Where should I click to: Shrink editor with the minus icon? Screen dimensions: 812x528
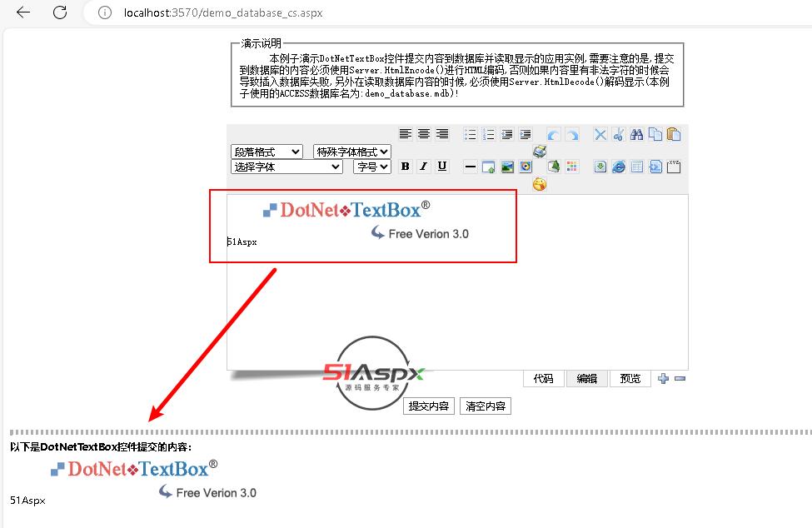pyautogui.click(x=680, y=378)
